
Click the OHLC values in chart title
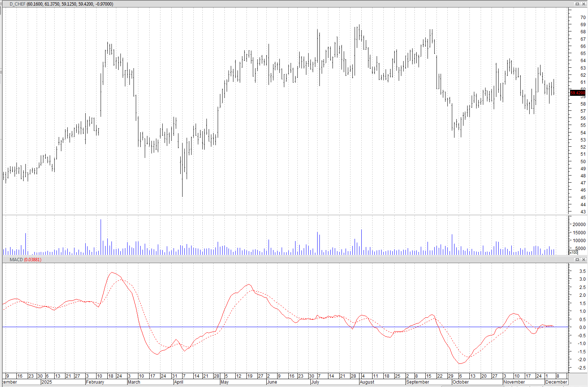[x=70, y=4]
